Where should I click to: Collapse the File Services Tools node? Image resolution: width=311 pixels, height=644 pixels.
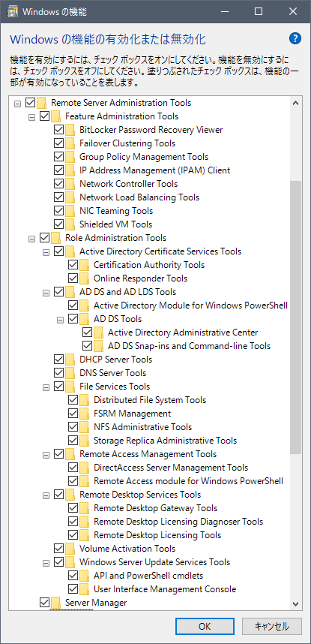(x=46, y=387)
